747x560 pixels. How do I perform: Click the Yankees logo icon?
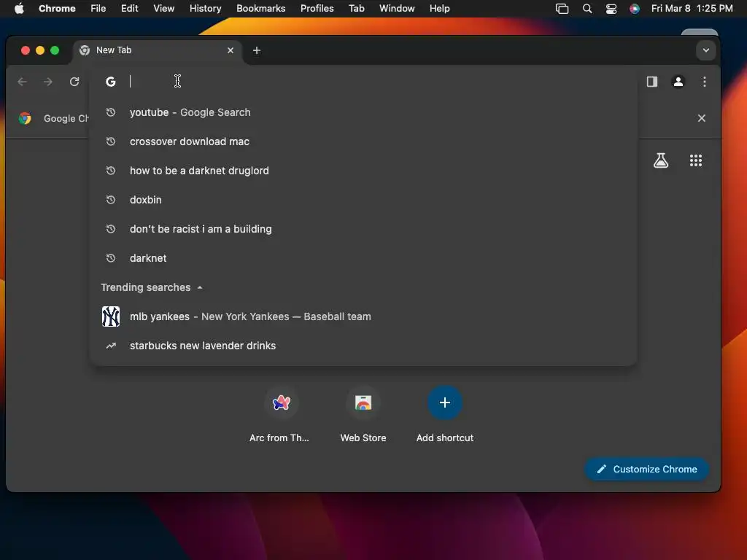point(111,316)
